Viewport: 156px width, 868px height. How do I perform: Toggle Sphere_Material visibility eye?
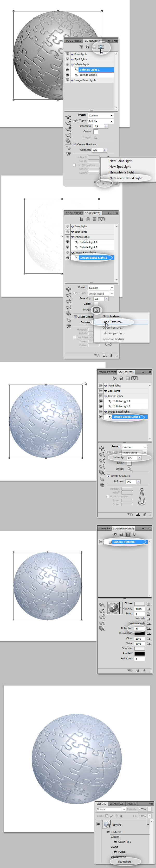(101, 542)
